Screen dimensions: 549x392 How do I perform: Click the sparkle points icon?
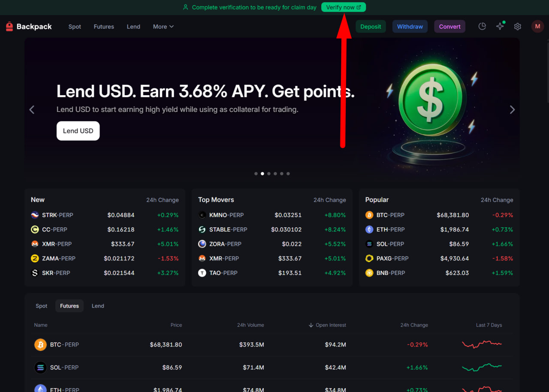500,27
